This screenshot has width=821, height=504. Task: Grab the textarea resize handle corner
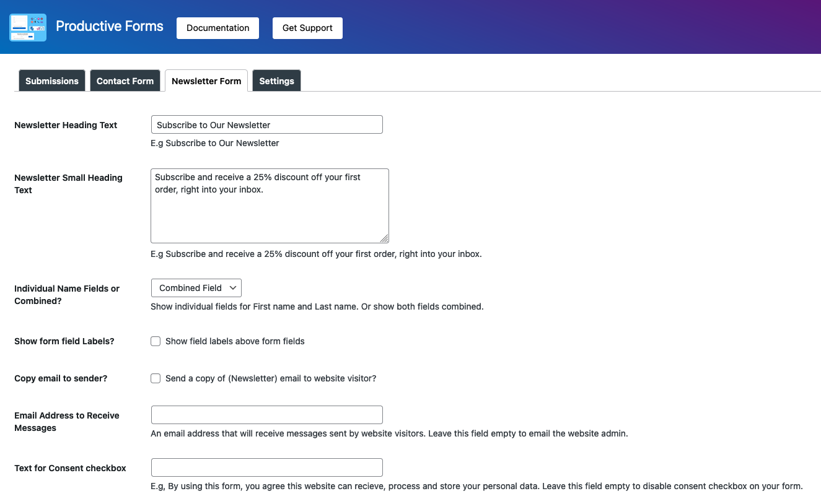click(x=384, y=238)
